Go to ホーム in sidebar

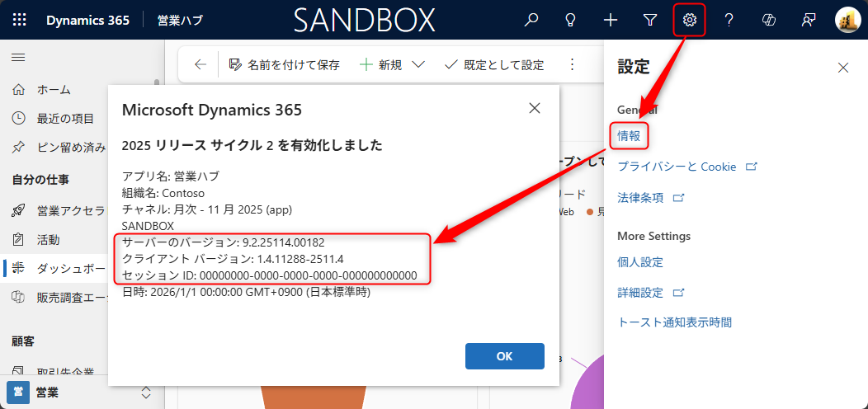54,90
